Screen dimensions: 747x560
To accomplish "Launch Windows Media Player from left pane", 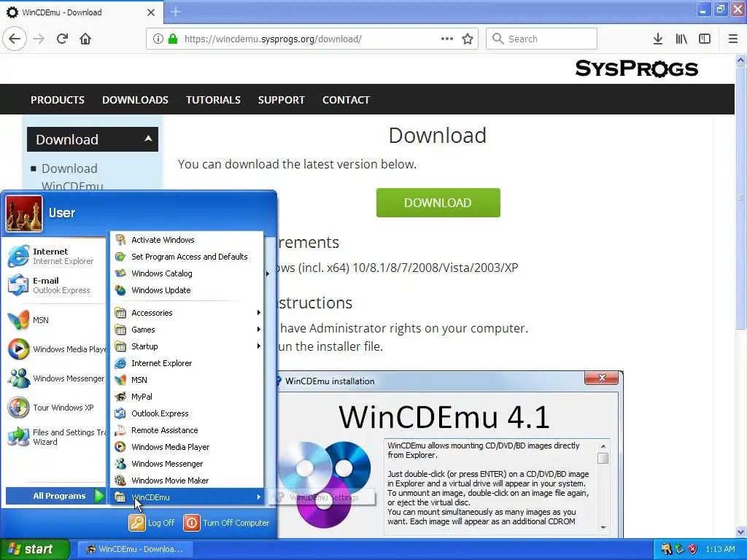I will point(18,349).
